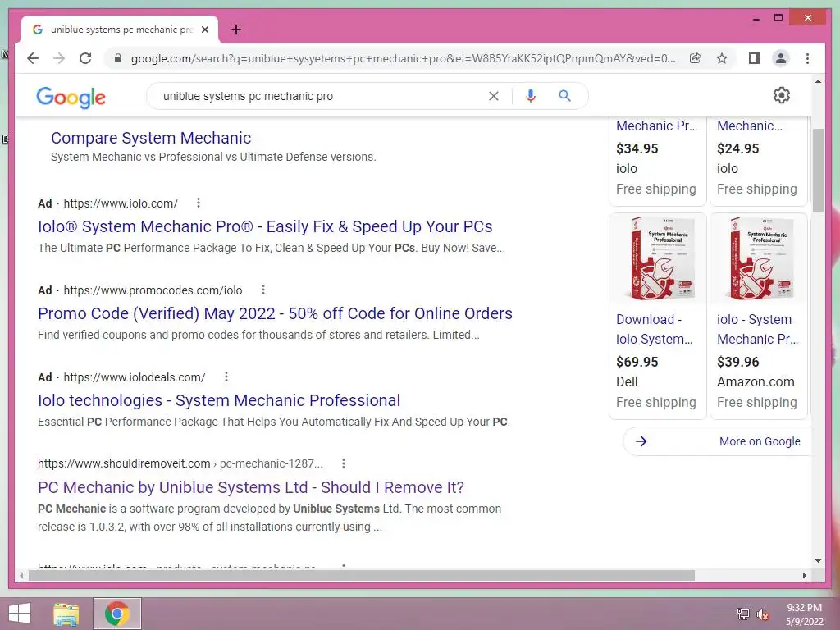Click the forward navigation arrow
Image resolution: width=840 pixels, height=630 pixels.
59,58
